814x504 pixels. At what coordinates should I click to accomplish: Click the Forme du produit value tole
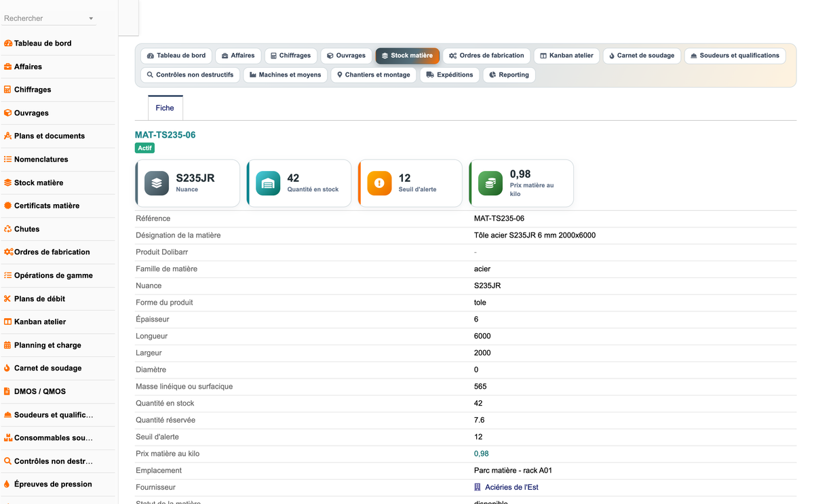click(480, 303)
